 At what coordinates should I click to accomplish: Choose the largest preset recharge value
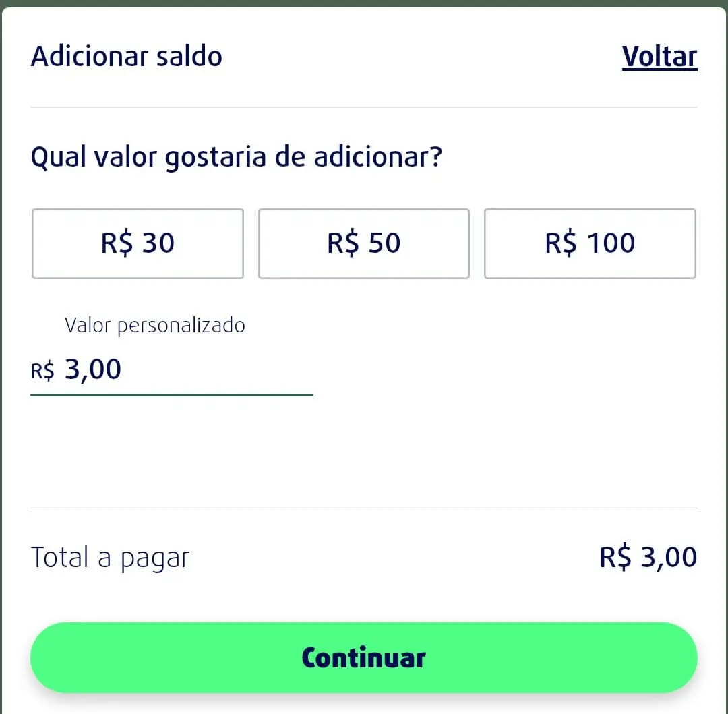pos(590,243)
